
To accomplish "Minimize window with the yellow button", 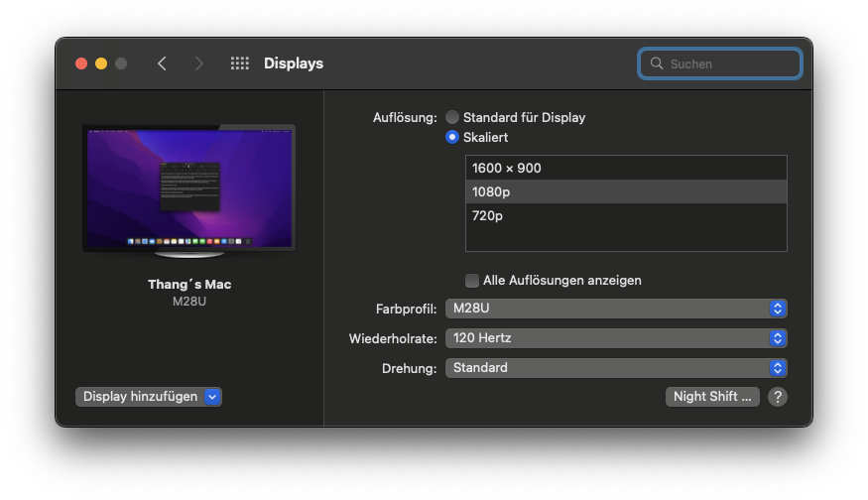I will point(101,63).
